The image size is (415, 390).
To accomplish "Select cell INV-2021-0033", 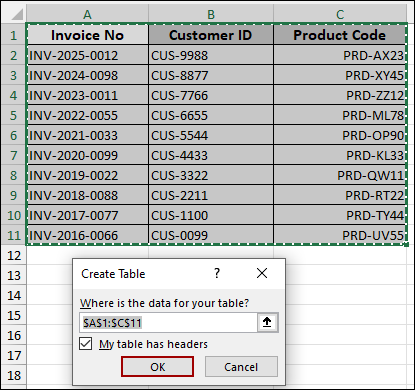I will [x=87, y=135].
